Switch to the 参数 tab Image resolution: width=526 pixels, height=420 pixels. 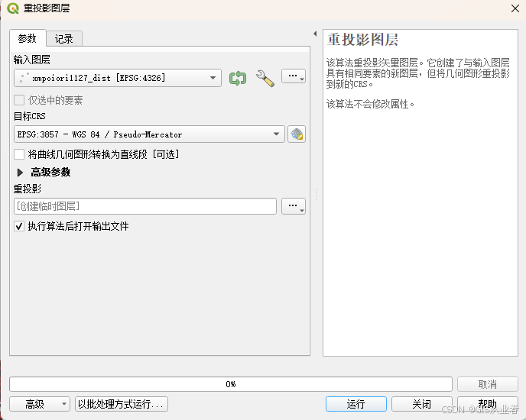tap(28, 38)
